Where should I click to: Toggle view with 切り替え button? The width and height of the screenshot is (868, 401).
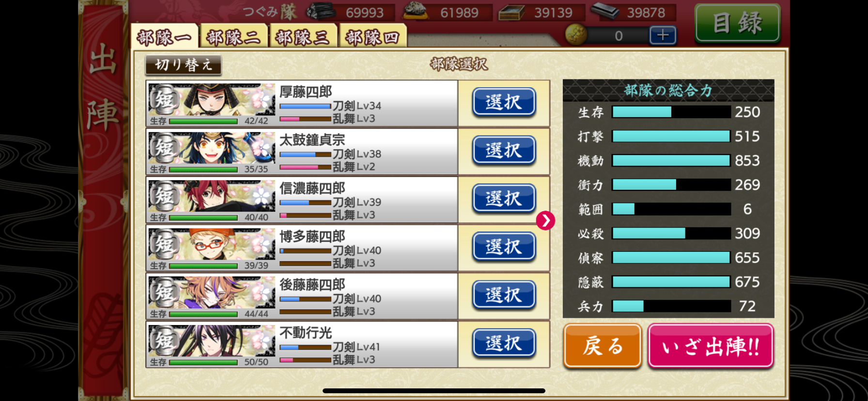point(183,65)
